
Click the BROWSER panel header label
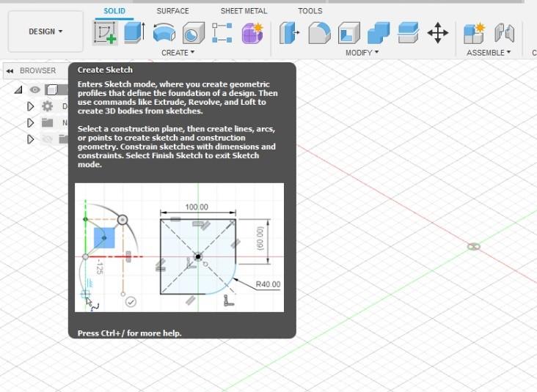click(37, 71)
